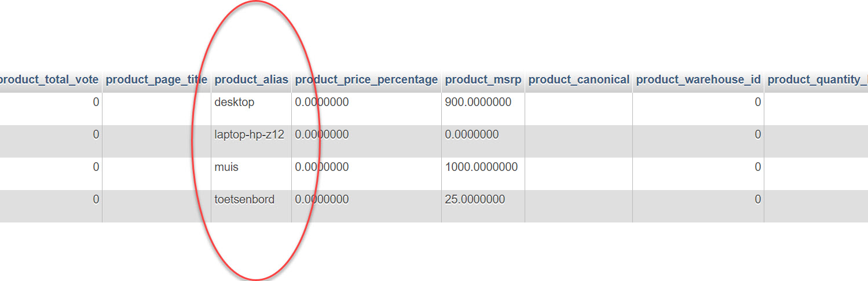
Task: Select the 900.0000000 msrp cell
Action: [478, 103]
